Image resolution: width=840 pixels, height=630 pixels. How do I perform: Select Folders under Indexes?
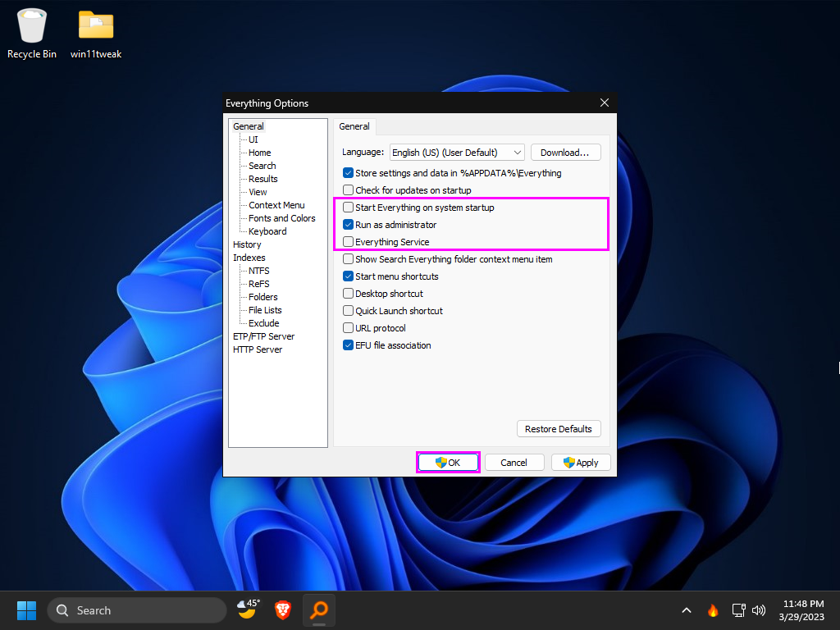point(263,297)
